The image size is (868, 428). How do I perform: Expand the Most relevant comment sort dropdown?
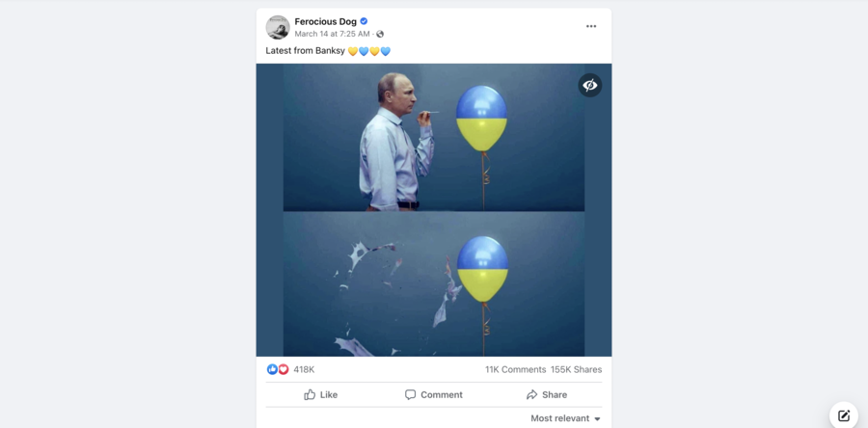(566, 418)
